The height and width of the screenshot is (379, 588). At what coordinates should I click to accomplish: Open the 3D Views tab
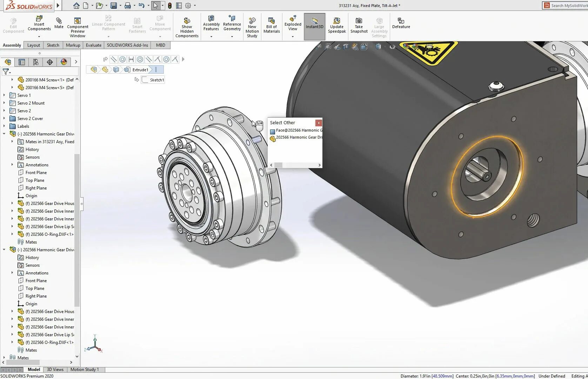[55, 370]
